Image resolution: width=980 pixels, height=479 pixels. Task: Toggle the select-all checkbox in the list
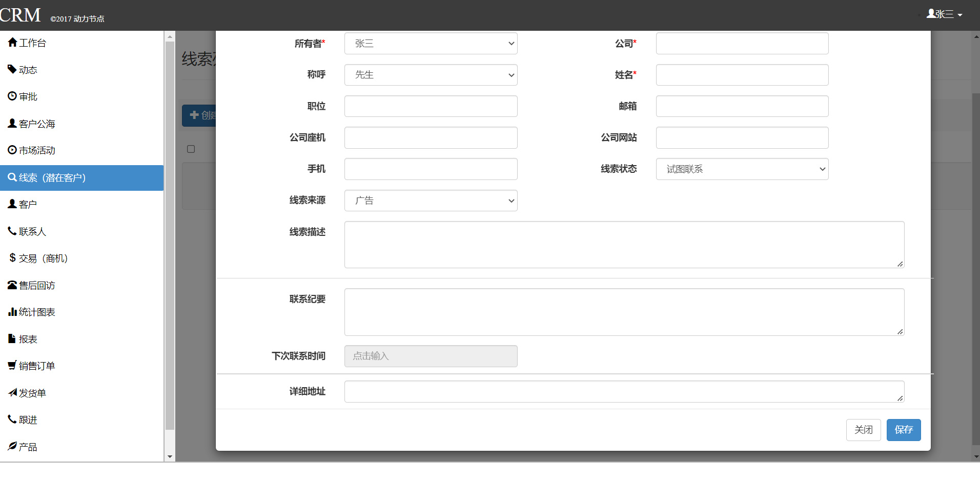coord(191,149)
